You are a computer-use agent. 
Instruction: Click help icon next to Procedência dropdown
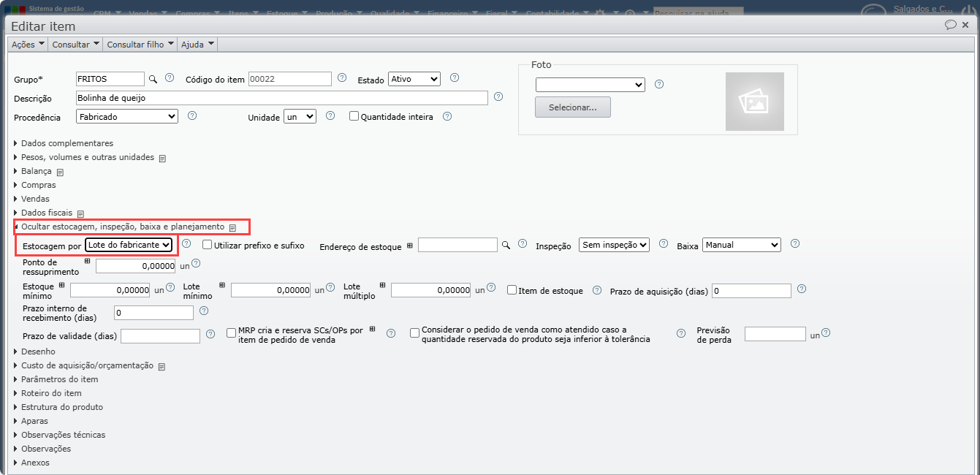click(x=192, y=115)
